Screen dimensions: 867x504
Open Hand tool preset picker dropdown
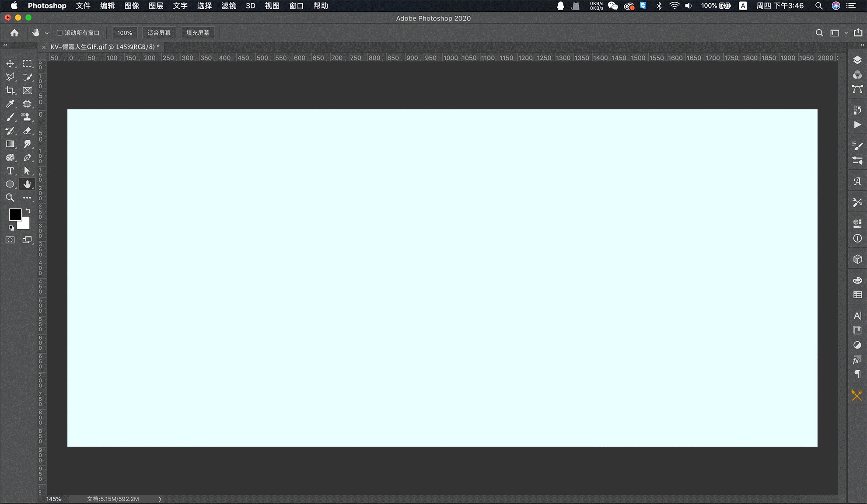(47, 33)
